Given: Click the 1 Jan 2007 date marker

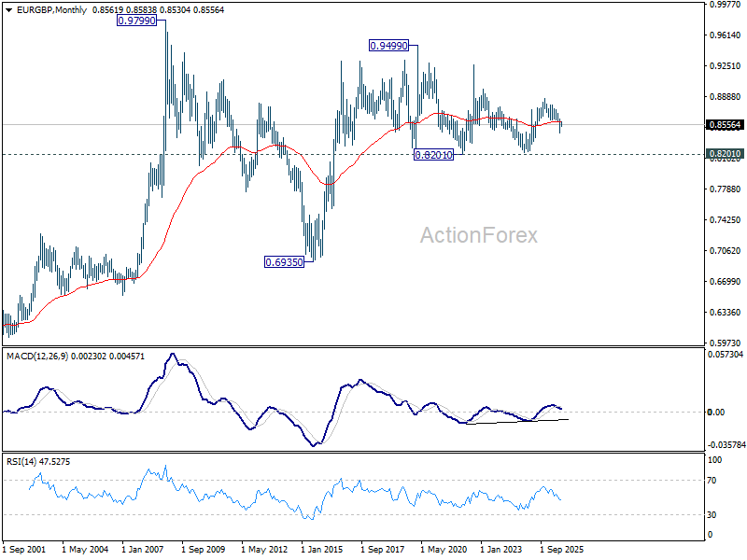Looking at the screenshot, I should (x=143, y=550).
